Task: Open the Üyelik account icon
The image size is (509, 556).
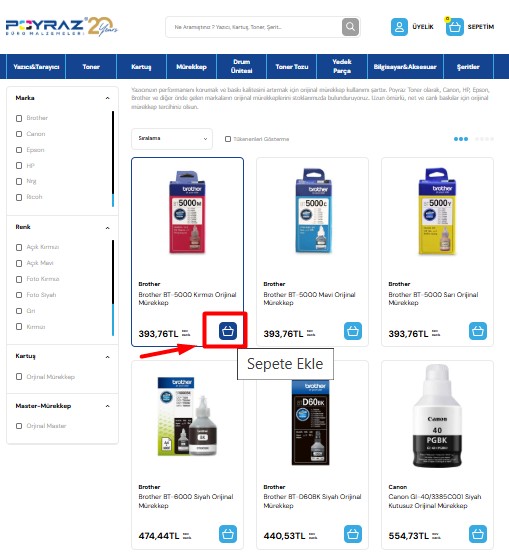Action: click(399, 27)
